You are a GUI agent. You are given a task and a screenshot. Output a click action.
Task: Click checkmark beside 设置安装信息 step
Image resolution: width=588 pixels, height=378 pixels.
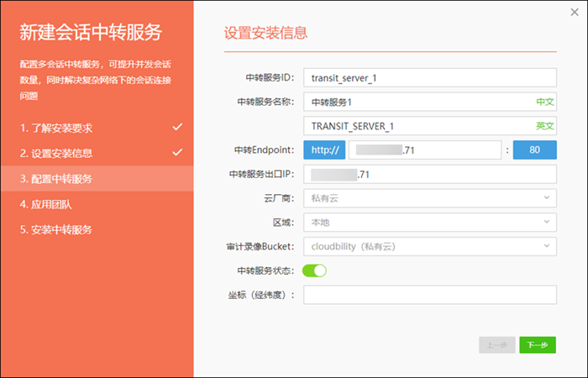[176, 153]
